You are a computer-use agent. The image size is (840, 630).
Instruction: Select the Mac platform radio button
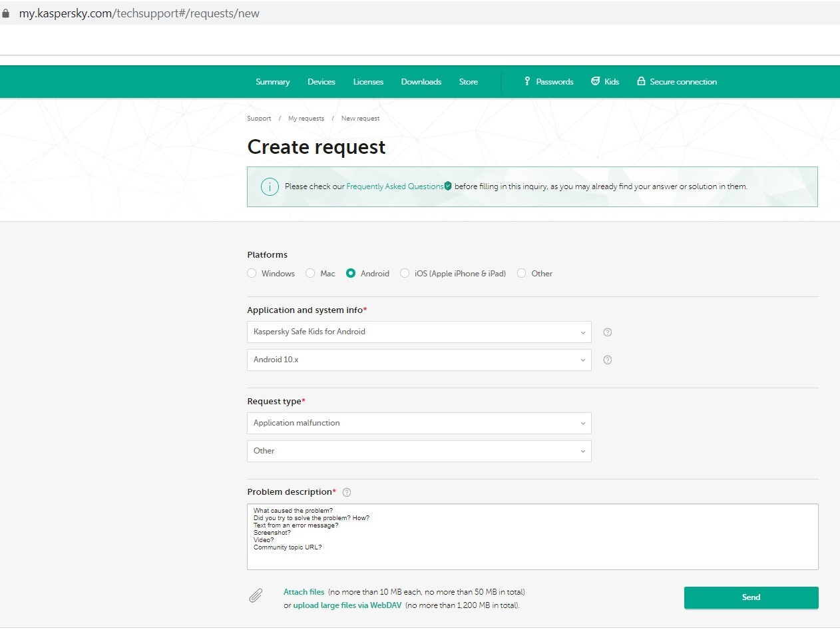click(x=310, y=273)
